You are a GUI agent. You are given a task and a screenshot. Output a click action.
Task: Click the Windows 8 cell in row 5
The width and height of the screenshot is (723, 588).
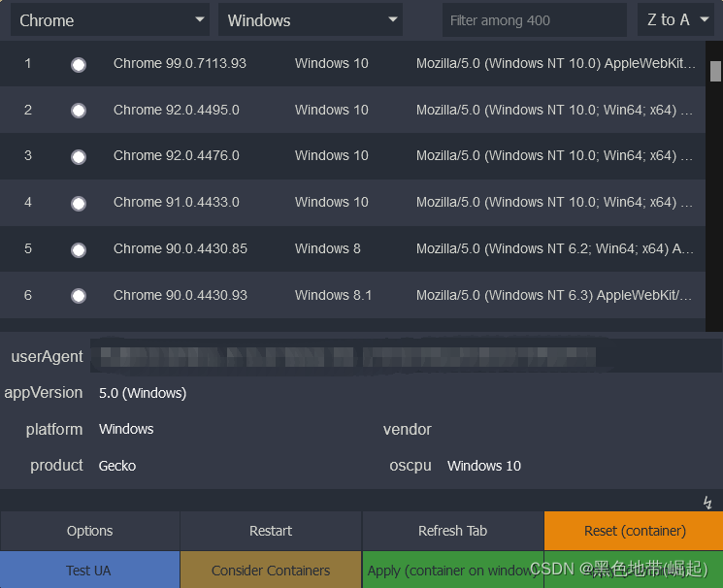pos(327,248)
